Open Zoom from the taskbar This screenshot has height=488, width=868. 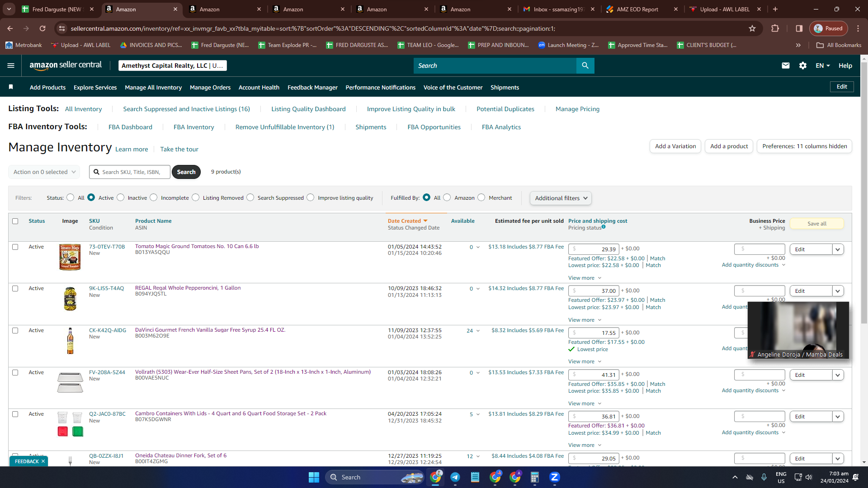pos(555,477)
